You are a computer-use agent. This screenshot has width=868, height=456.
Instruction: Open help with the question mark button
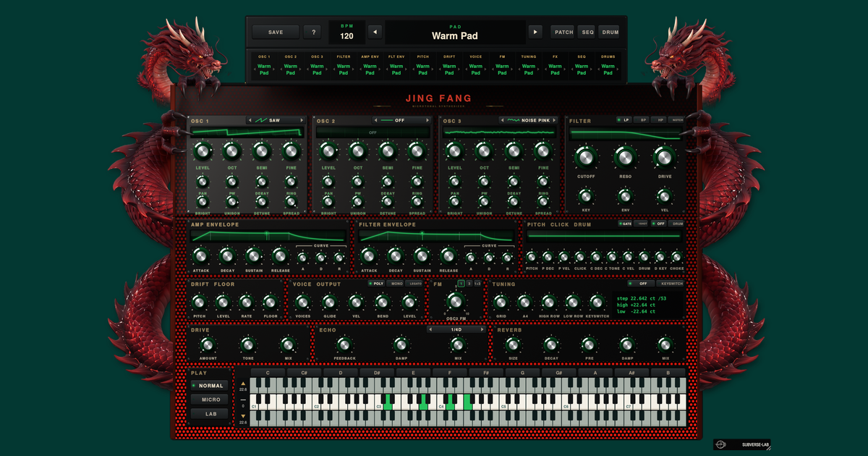click(312, 32)
